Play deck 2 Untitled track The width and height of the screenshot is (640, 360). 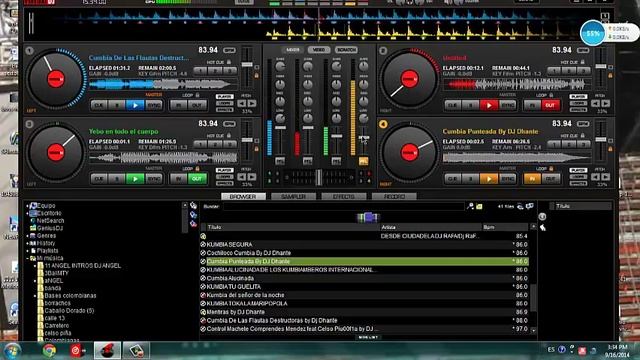(489, 105)
